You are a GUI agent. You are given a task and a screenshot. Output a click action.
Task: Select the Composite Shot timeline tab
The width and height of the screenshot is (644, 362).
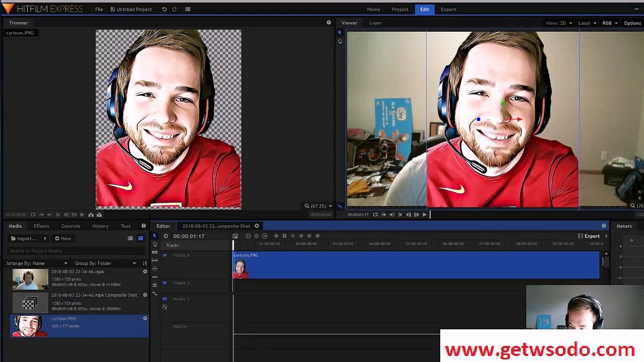pyautogui.click(x=216, y=226)
